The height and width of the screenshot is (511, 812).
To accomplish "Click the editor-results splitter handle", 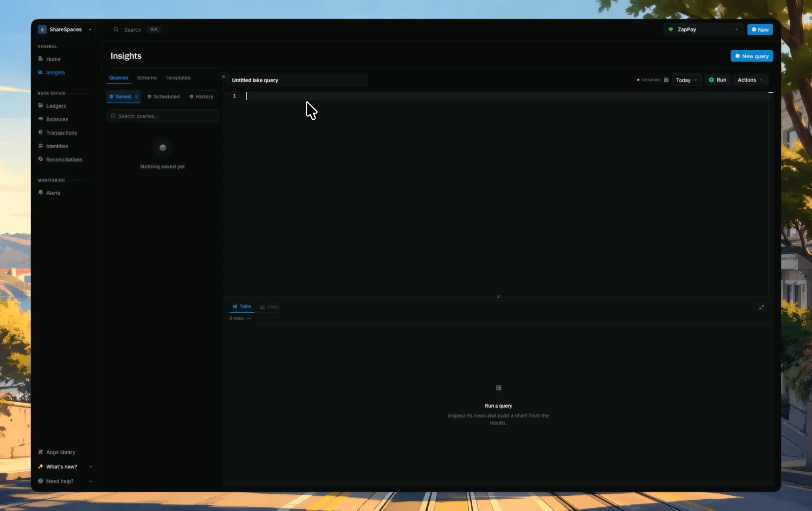I will [498, 297].
